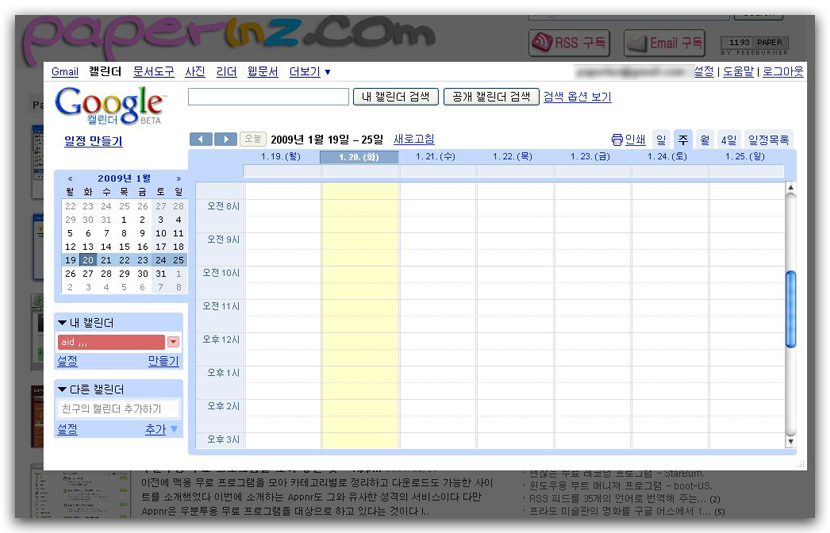Switch to 주 week view tab
The image size is (830, 533).
click(683, 140)
